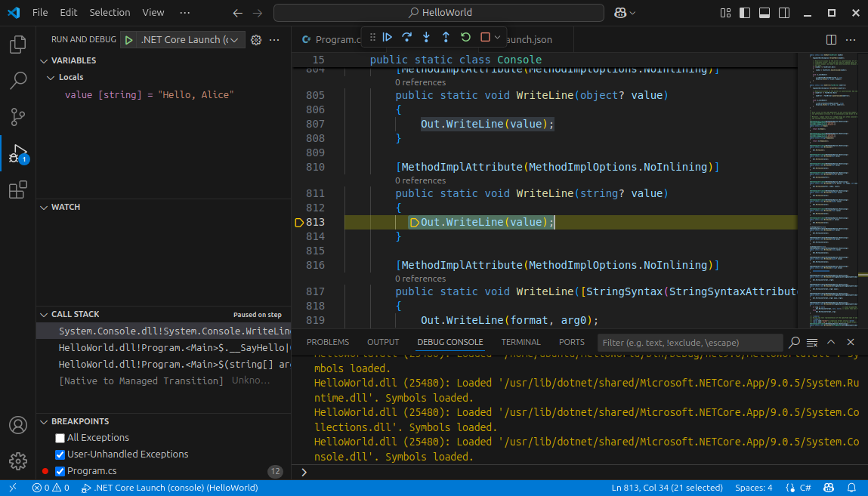Switch to the OUTPUT tab
The width and height of the screenshot is (868, 496).
pos(383,342)
